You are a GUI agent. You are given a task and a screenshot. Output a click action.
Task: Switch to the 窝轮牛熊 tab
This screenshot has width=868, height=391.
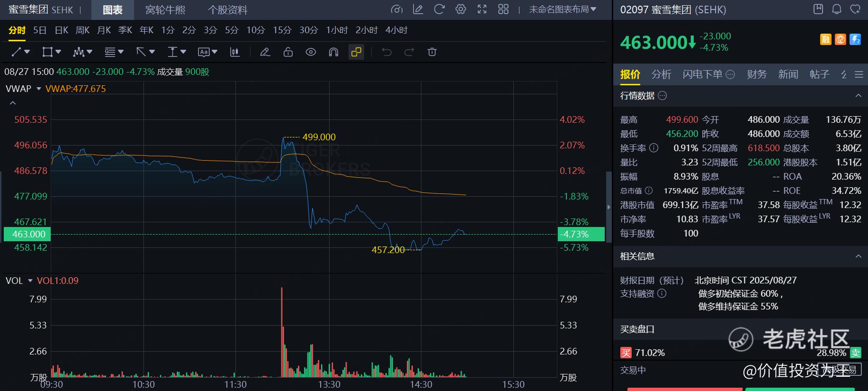point(165,10)
